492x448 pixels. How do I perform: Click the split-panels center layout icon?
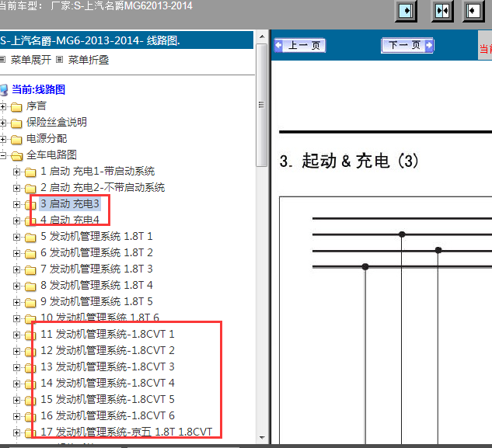442,11
